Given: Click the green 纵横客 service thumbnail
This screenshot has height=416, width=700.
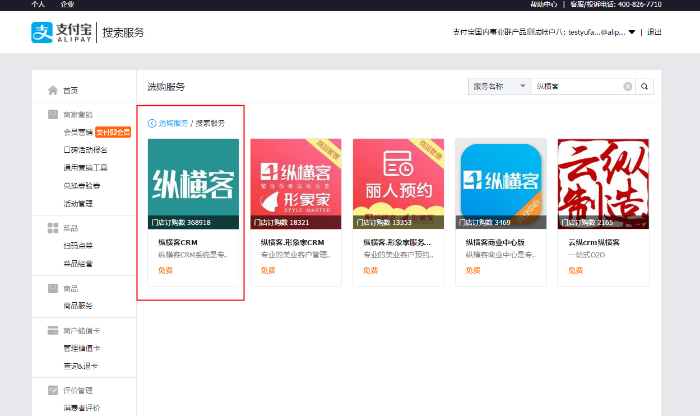Looking at the screenshot, I should 193,184.
